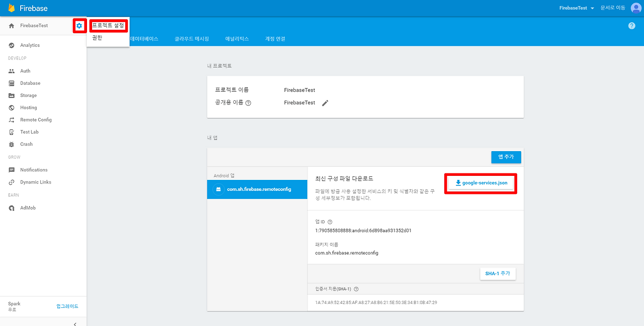Click the Analytics sidebar icon
644x326 pixels.
tap(12, 45)
